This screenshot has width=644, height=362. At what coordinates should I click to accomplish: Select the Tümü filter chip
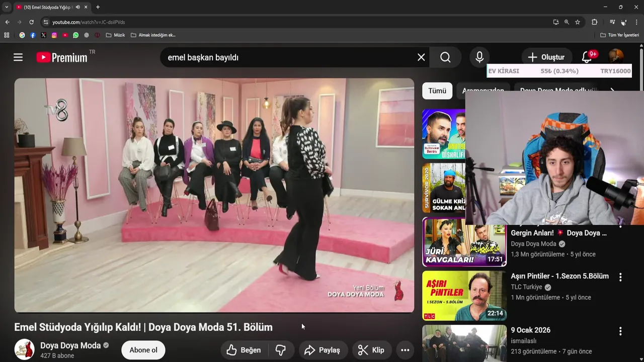coord(437,91)
